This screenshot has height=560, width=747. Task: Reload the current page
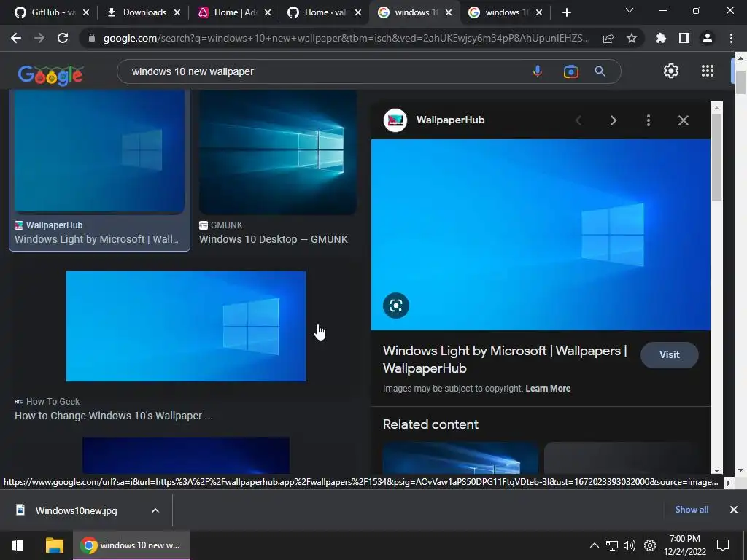(x=63, y=38)
